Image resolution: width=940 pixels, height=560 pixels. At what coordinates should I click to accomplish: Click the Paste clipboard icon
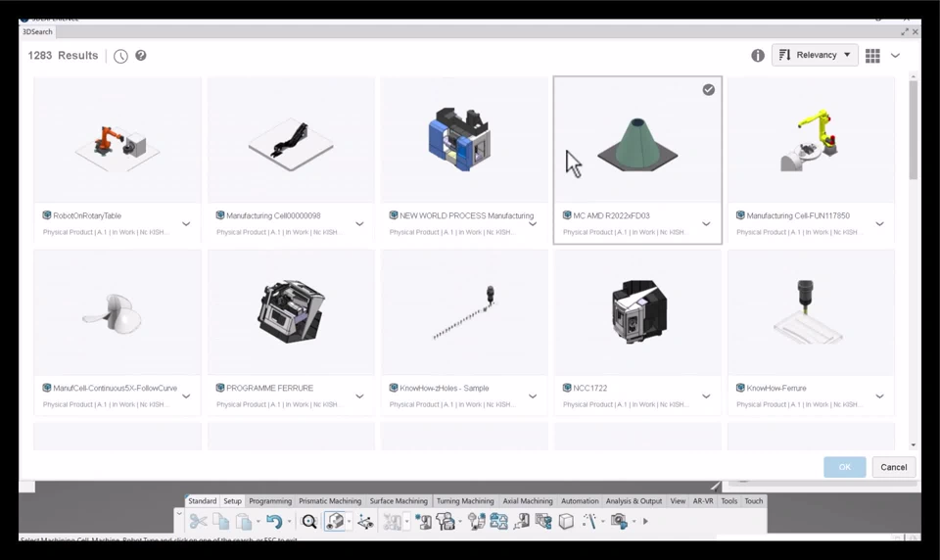(x=244, y=522)
